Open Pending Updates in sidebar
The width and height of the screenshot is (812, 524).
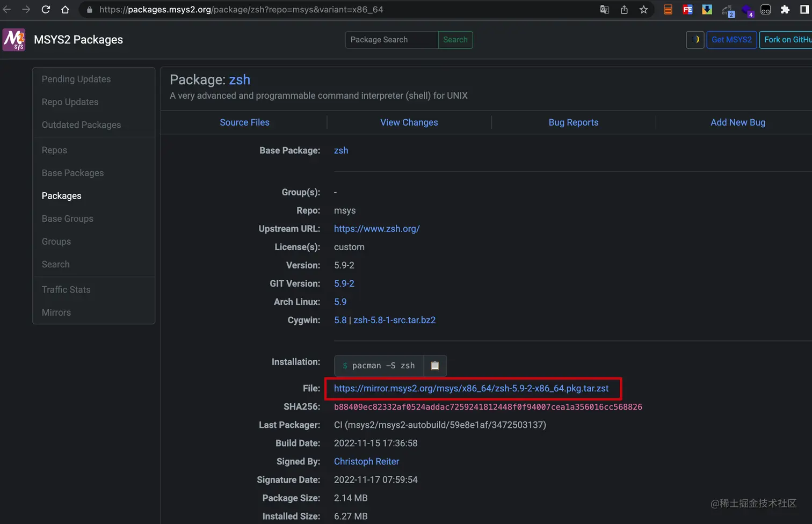coord(76,79)
